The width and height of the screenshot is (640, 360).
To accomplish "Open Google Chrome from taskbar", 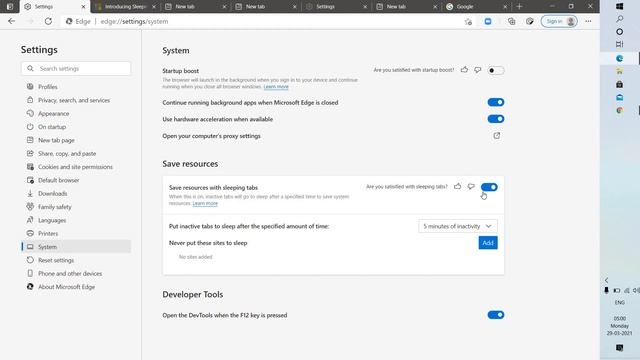I will point(620,111).
